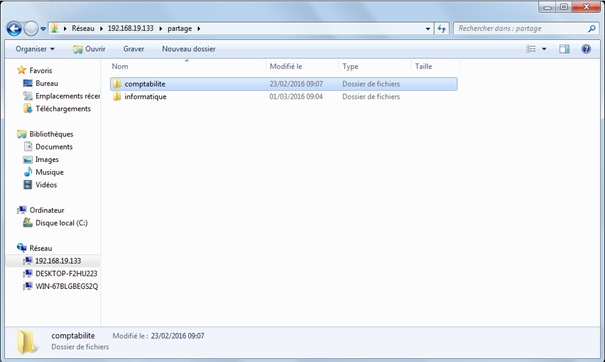Open Bureau in the sidebar
Screen dimensions: 605x362
click(x=47, y=83)
